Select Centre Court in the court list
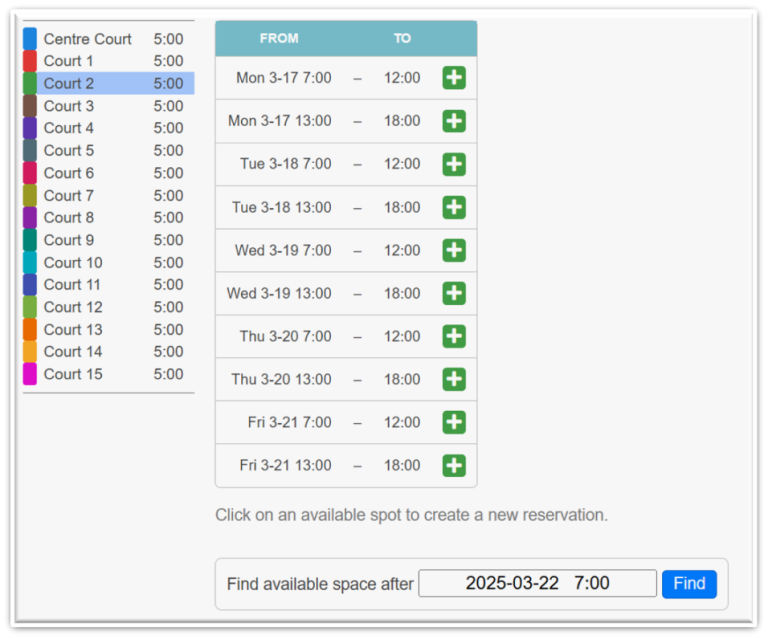The height and width of the screenshot is (639, 768). [x=88, y=39]
